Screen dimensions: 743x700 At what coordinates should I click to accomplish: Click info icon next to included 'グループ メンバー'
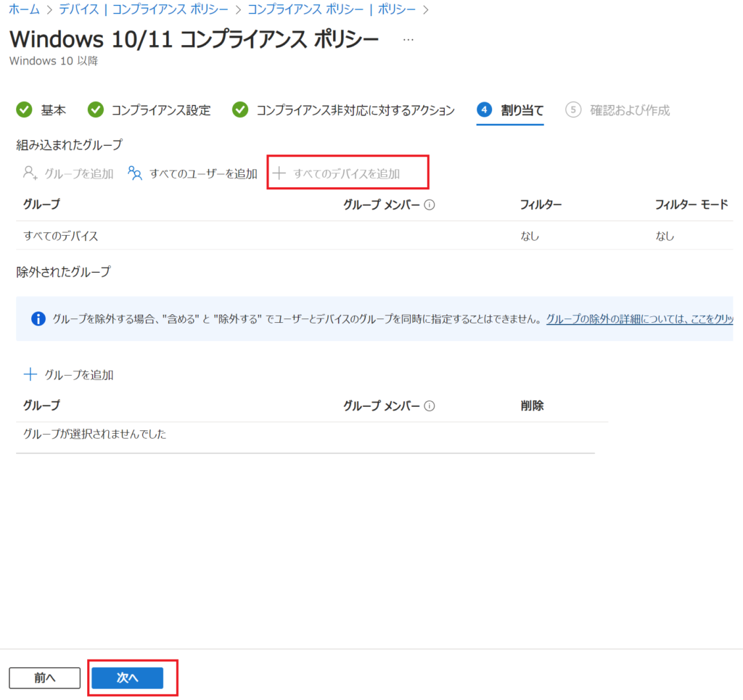pos(429,205)
